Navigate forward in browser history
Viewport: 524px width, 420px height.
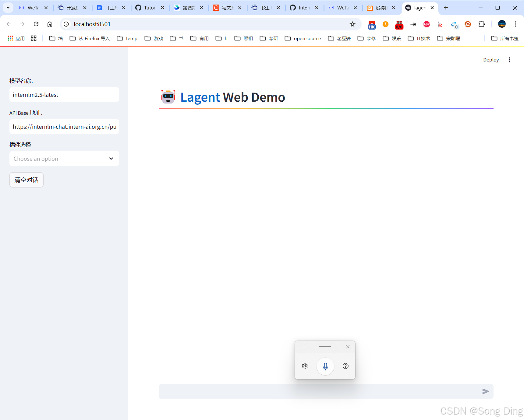(x=22, y=24)
